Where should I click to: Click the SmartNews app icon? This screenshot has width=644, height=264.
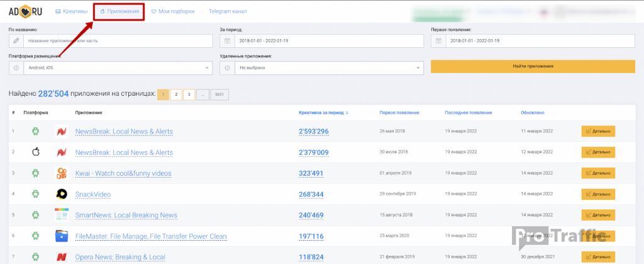pos(62,215)
